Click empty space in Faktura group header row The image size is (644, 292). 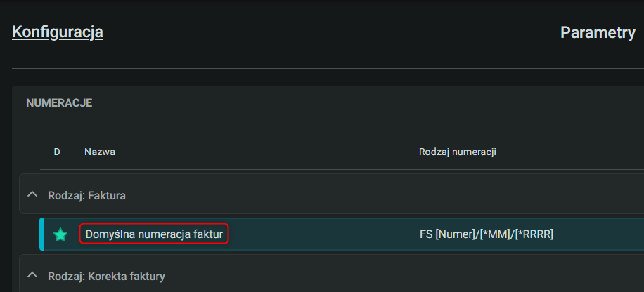tap(370, 194)
